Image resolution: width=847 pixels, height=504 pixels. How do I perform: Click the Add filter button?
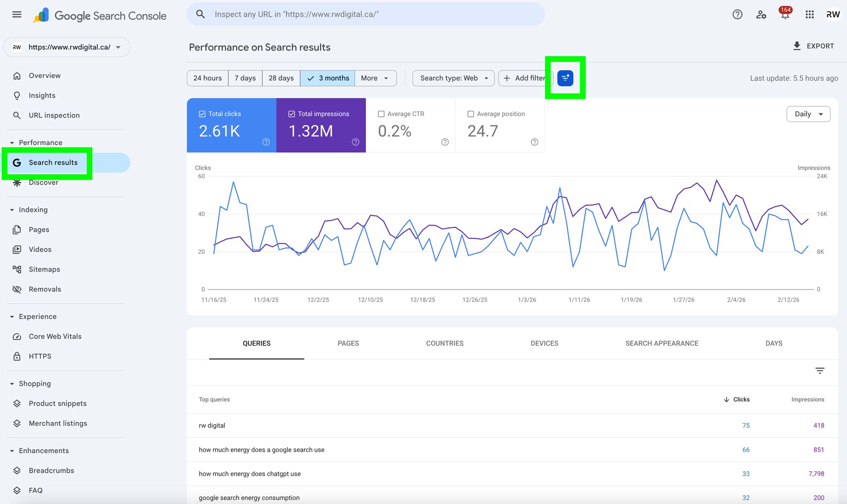(524, 78)
